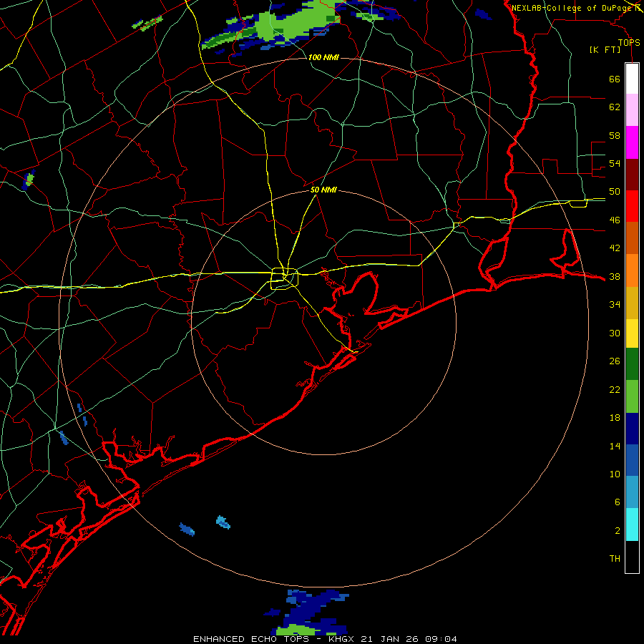Viewport: 644px width, 644px height.
Task: Click the "09:04" time stamp
Action: click(441, 639)
